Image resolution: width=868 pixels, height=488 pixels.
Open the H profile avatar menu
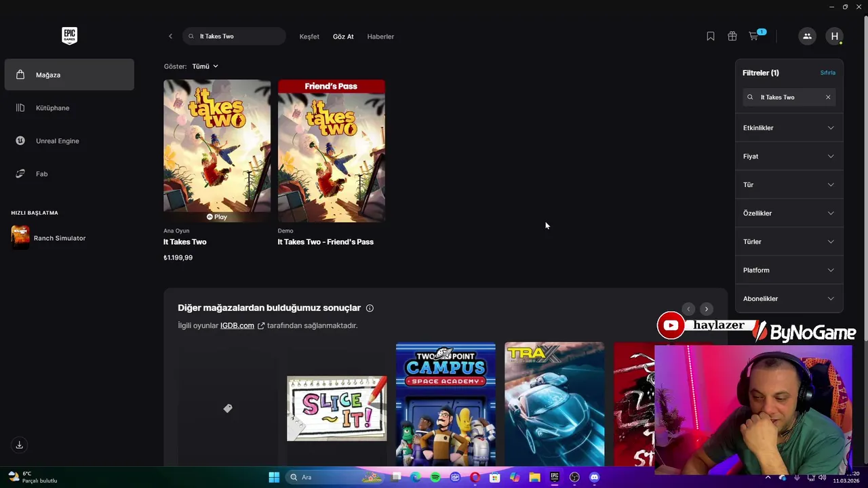[x=835, y=37]
